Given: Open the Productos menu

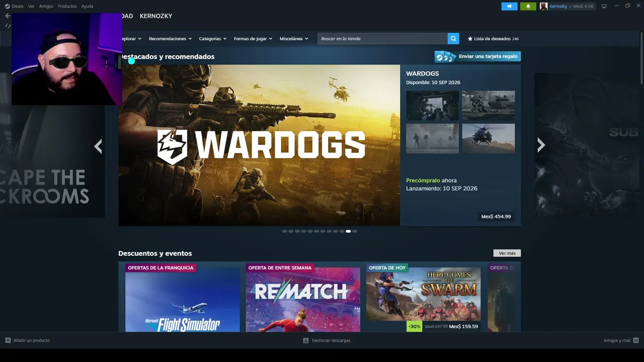Looking at the screenshot, I should [x=67, y=6].
